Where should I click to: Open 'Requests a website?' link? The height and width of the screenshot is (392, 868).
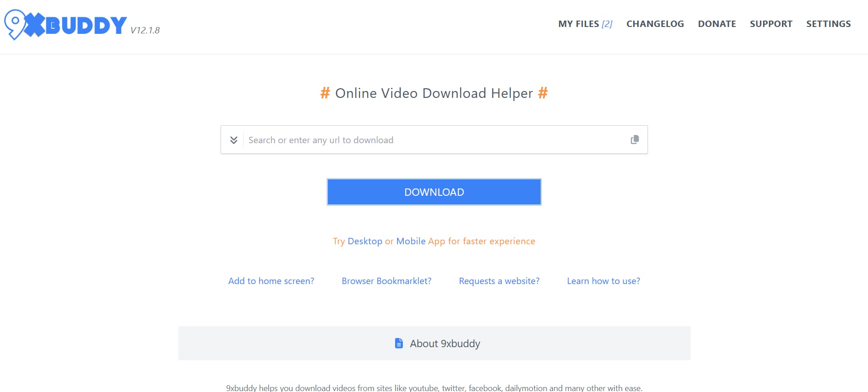(499, 281)
